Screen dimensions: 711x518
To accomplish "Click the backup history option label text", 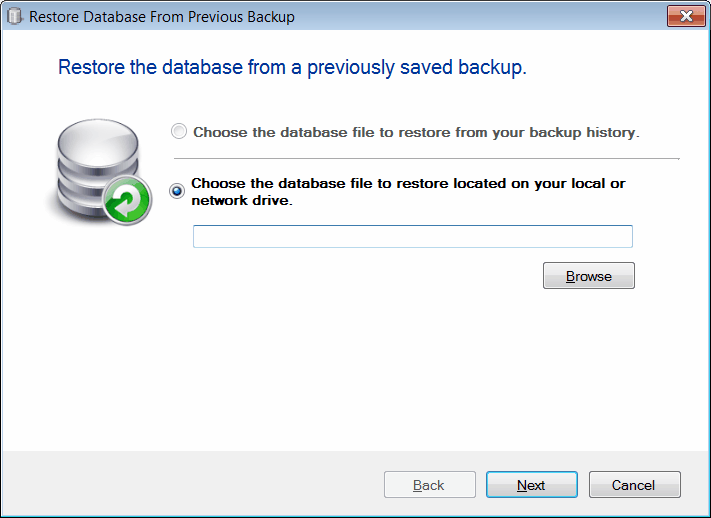I will (415, 132).
